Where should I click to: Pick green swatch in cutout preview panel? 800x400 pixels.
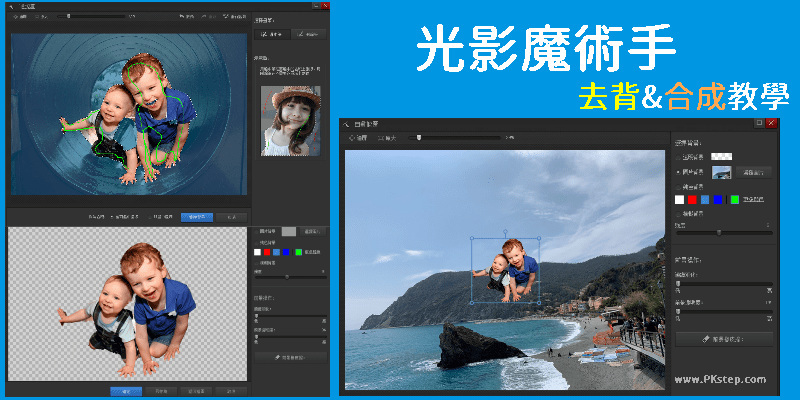tap(298, 252)
